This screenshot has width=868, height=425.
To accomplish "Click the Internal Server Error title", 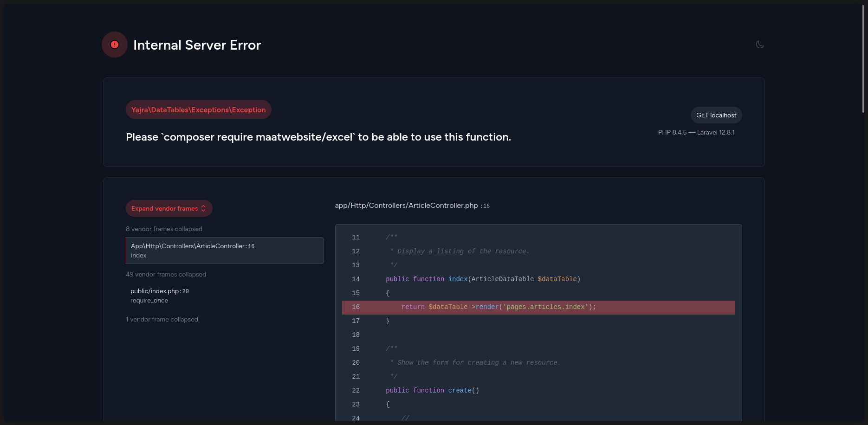I will [x=197, y=45].
